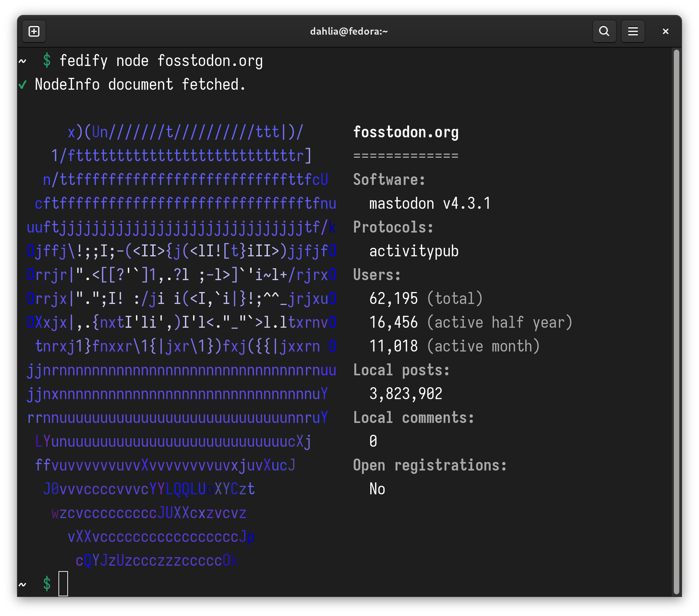This screenshot has height=616, width=699.
Task: Click the menu lines icon near the close button
Action: click(633, 31)
